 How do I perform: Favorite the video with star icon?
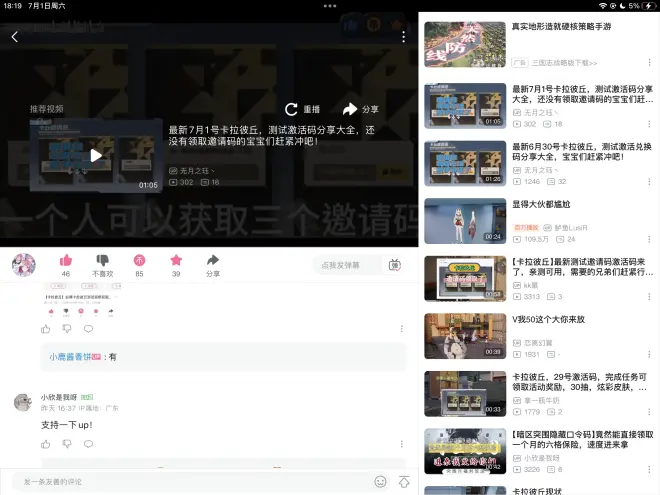(176, 260)
